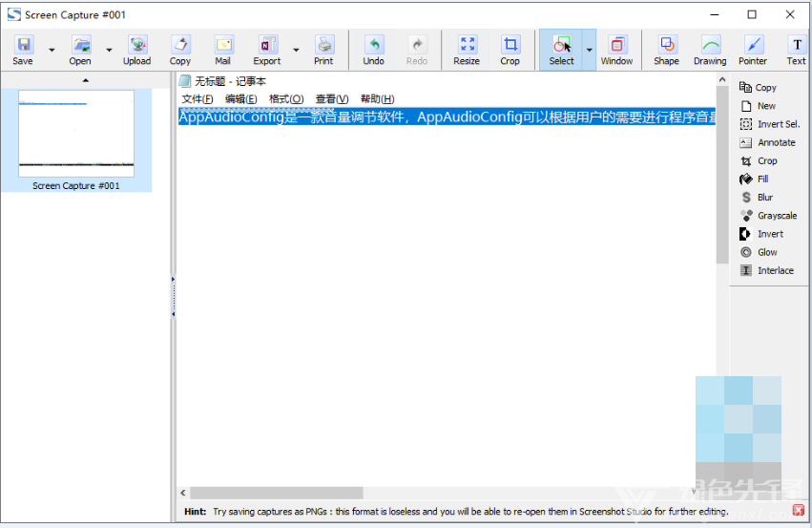
Task: Open the Save dropdown arrow
Action: pos(52,51)
